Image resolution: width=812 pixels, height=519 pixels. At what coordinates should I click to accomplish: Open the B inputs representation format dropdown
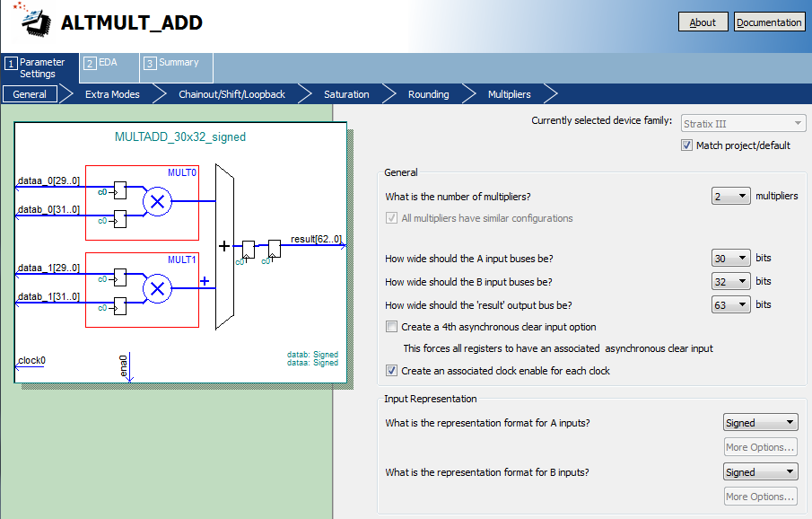pyautogui.click(x=760, y=471)
